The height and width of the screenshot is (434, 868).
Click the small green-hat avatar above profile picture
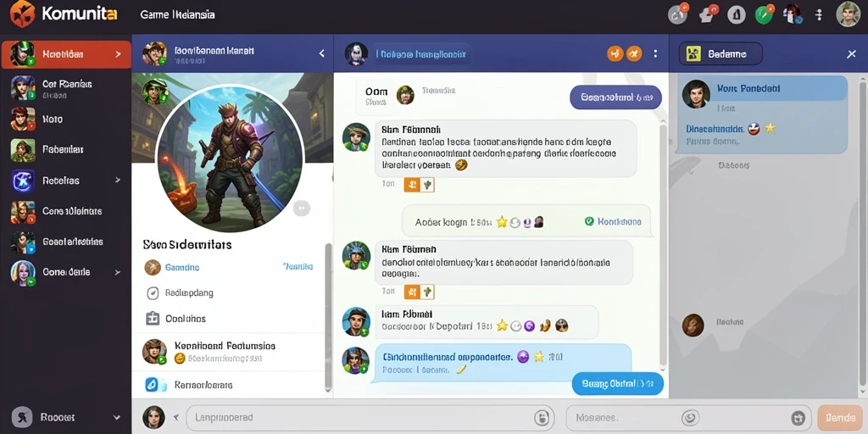pyautogui.click(x=155, y=92)
